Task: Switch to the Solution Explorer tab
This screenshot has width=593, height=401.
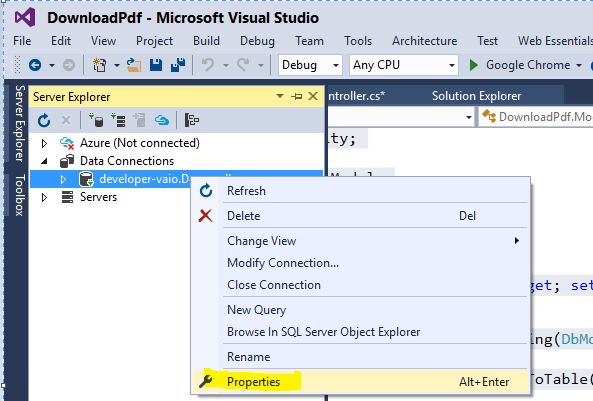Action: click(x=477, y=96)
